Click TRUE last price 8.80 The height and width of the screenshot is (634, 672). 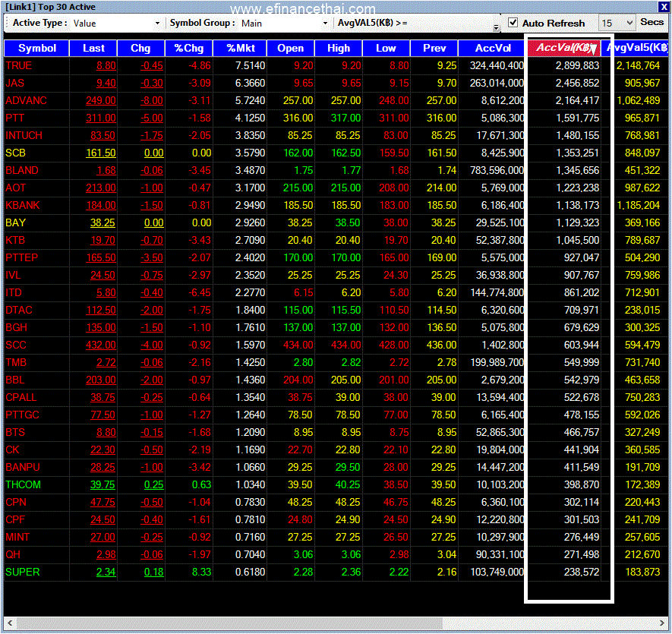click(106, 65)
